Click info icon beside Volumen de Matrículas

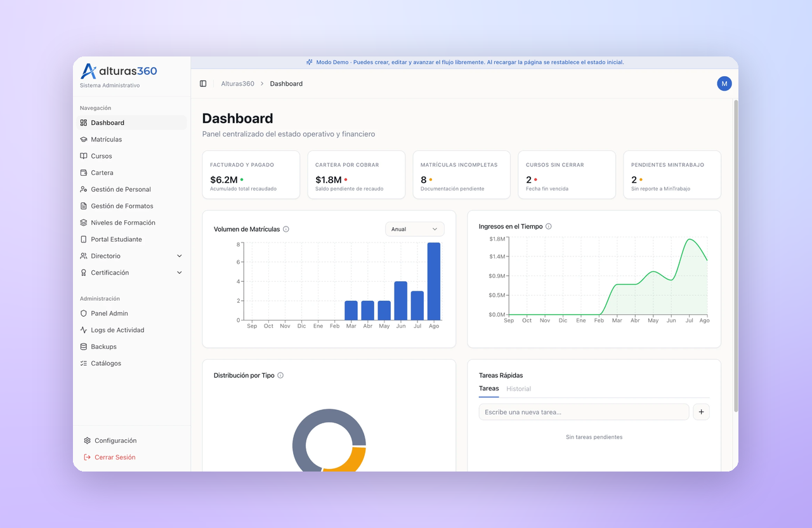pyautogui.click(x=286, y=229)
